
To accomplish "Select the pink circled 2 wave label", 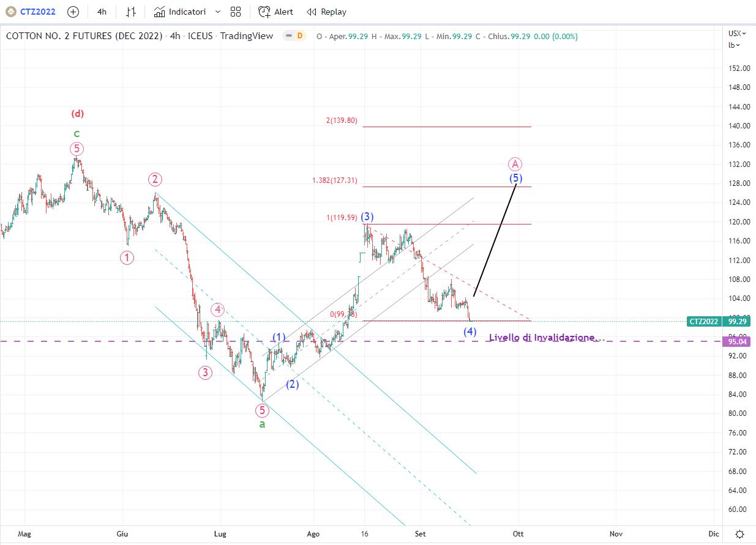I will pos(154,179).
